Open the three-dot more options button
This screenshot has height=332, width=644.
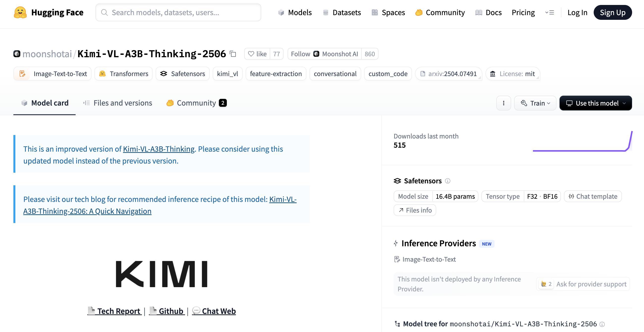[503, 103]
